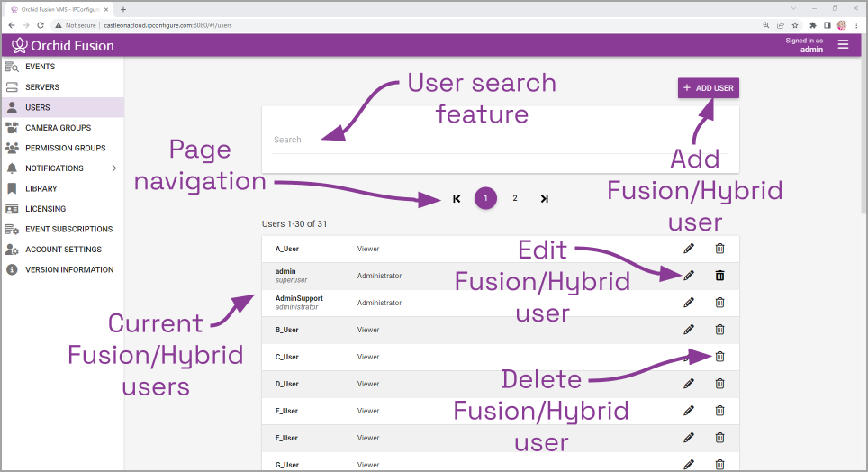This screenshot has width=868, height=472.
Task: Edit the A_User account
Action: 689,249
